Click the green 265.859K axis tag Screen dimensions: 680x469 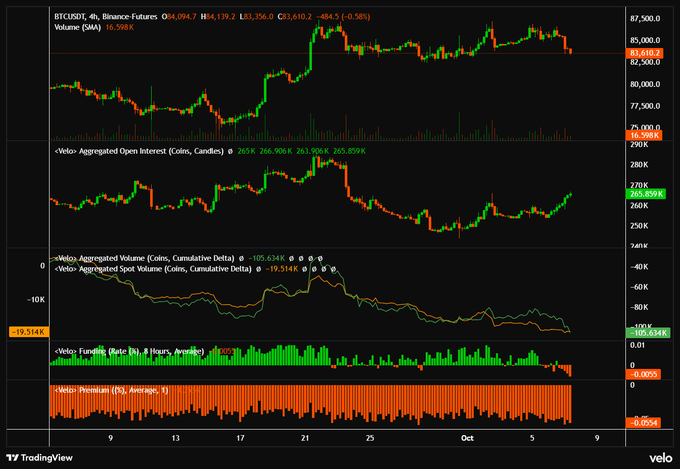[645, 194]
